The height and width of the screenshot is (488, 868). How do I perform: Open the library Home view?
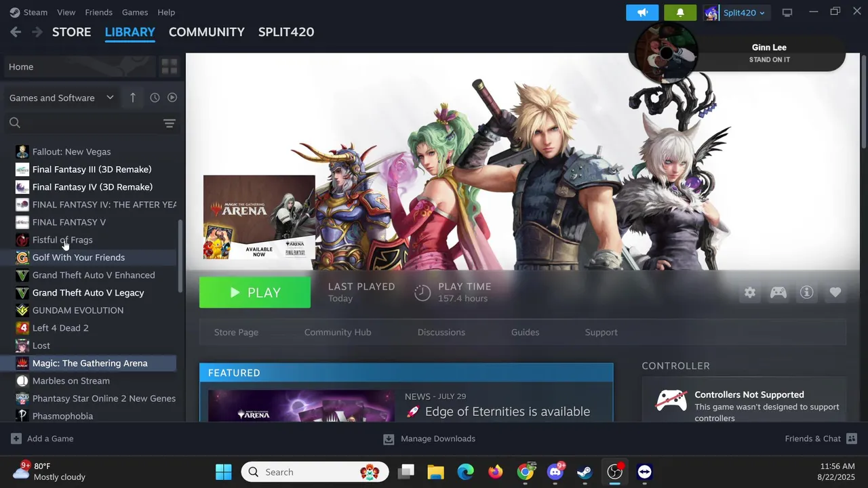tap(79, 66)
